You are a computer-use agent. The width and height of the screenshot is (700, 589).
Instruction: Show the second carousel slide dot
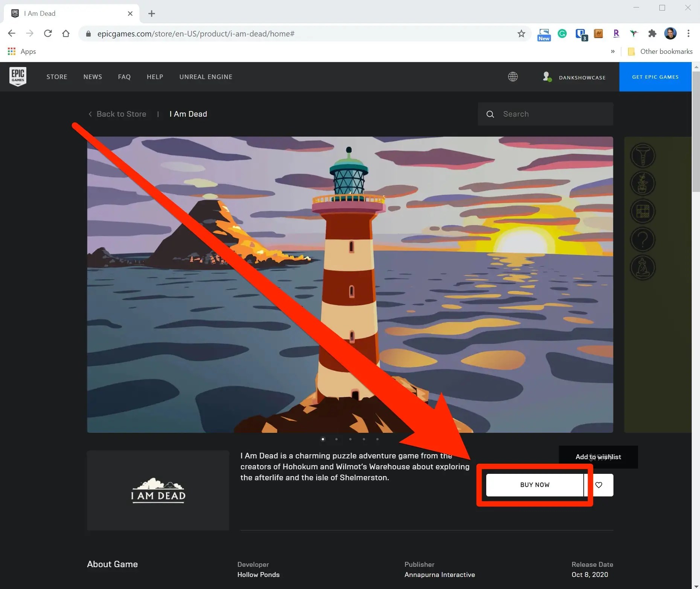336,439
